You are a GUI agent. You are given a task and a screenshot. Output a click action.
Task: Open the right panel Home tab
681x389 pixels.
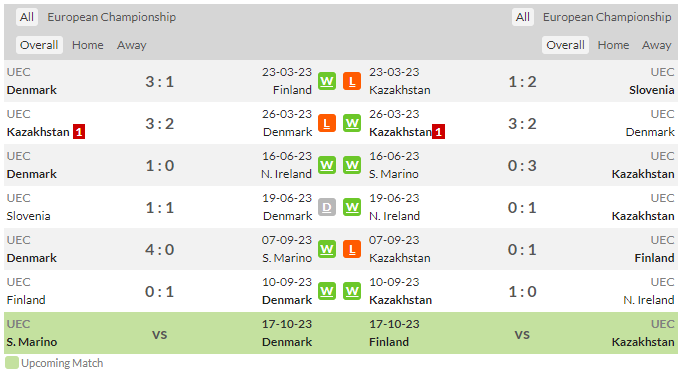pos(613,45)
